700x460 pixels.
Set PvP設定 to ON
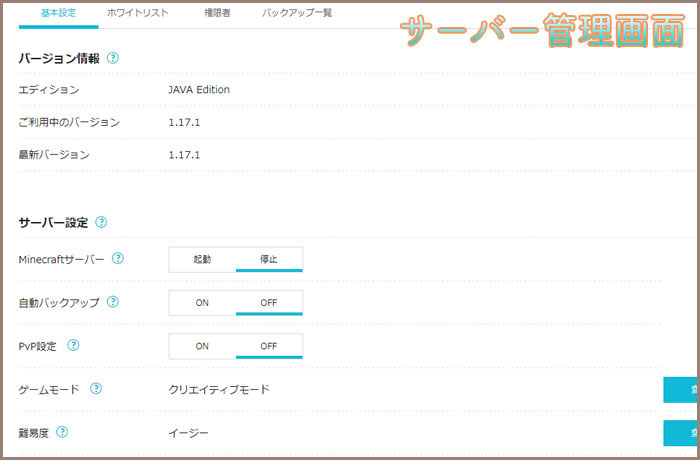(x=202, y=346)
